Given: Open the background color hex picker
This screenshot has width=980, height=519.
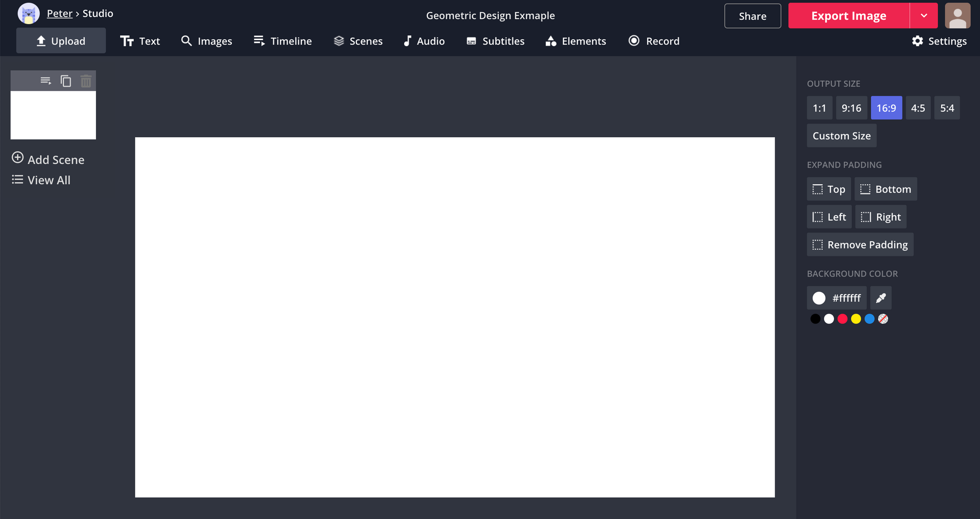Looking at the screenshot, I should pyautogui.click(x=836, y=298).
